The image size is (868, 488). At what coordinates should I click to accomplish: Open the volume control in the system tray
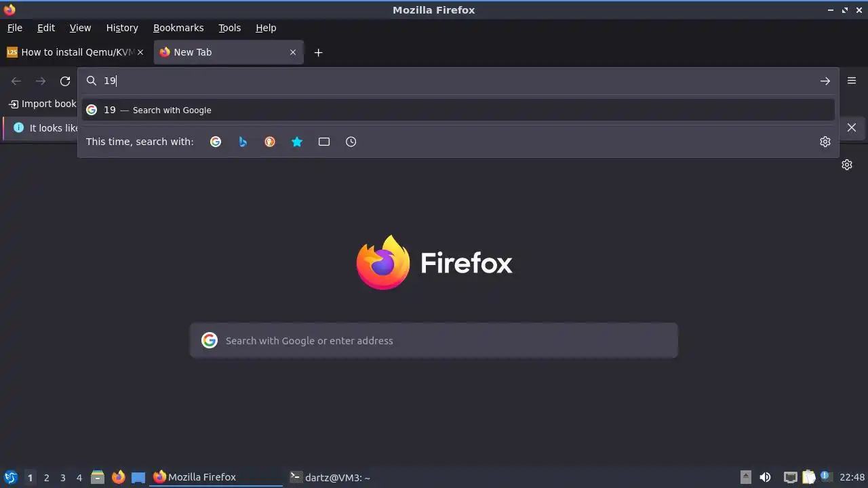pyautogui.click(x=765, y=477)
